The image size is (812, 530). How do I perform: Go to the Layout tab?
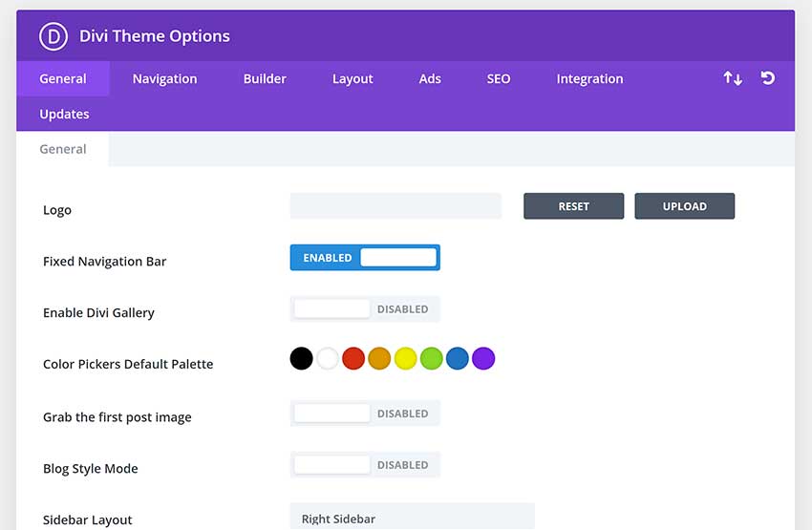(353, 79)
